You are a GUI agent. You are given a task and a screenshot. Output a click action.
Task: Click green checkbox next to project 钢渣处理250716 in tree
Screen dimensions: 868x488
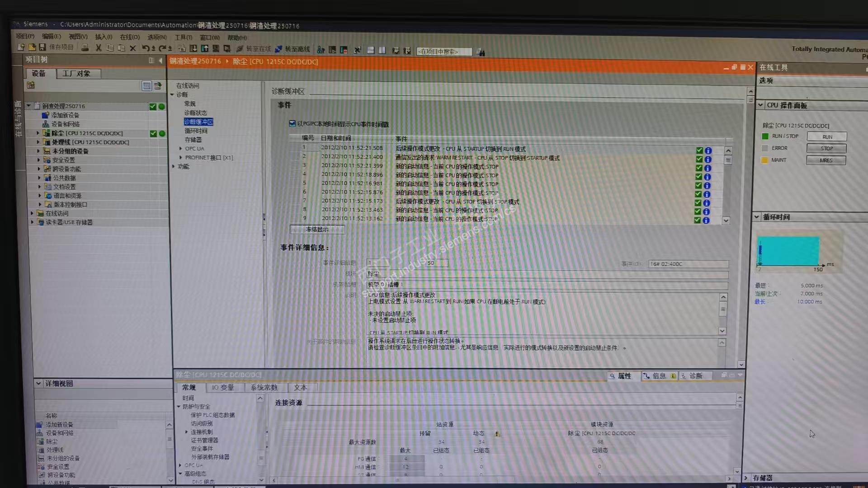(x=153, y=107)
